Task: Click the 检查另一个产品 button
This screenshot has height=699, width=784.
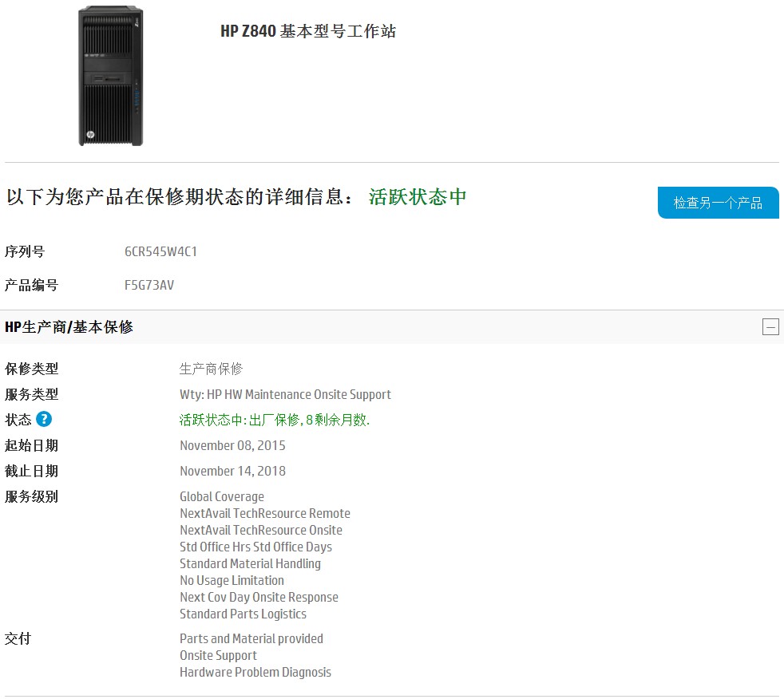Action: pos(718,203)
